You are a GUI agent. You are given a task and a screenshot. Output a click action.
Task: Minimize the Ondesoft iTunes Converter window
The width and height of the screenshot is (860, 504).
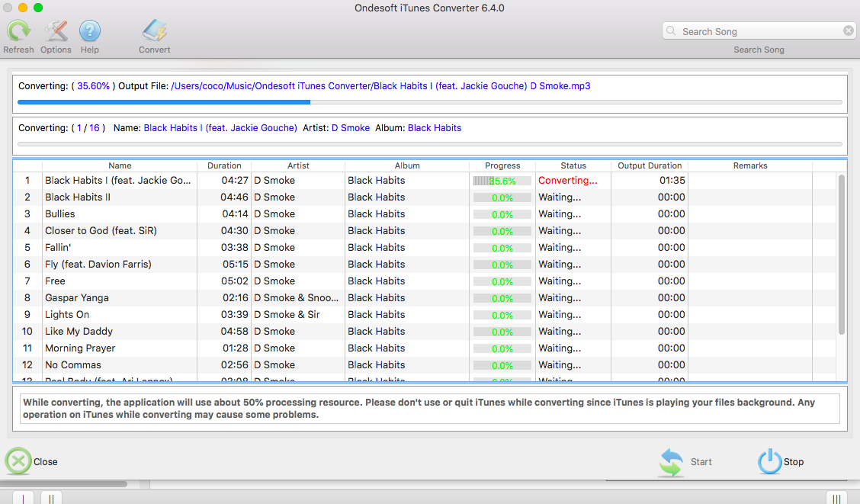(22, 8)
